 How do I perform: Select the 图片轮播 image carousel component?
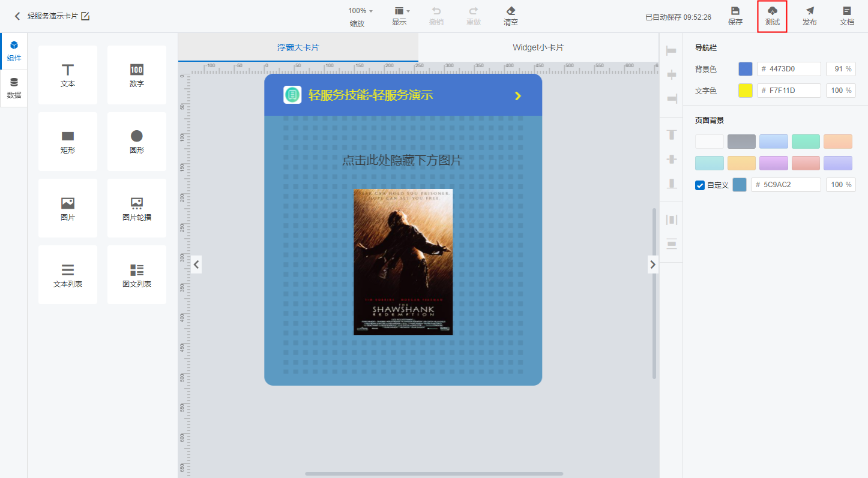(137, 208)
